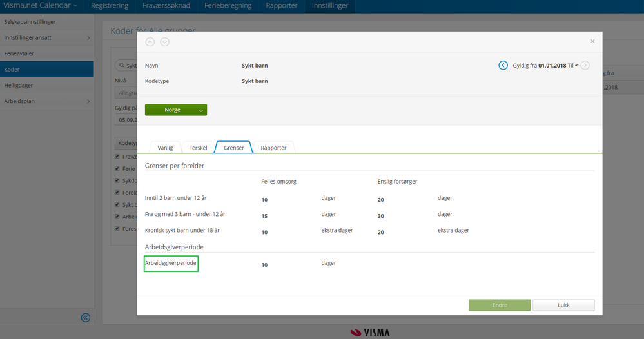Click Kronisk sykt barn Enslig forsørger value
This screenshot has height=339, width=644.
click(381, 232)
